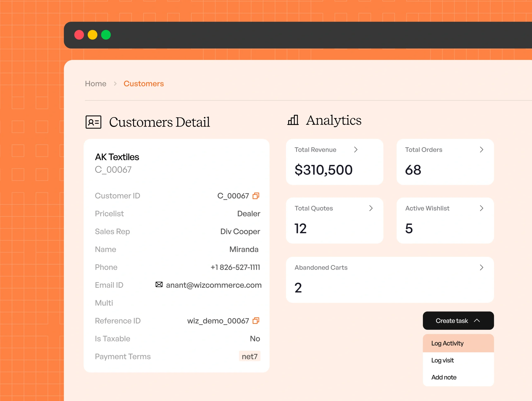Copy the Reference ID wiz_demo_00067
Screen dimensions: 532x401
pos(256,320)
